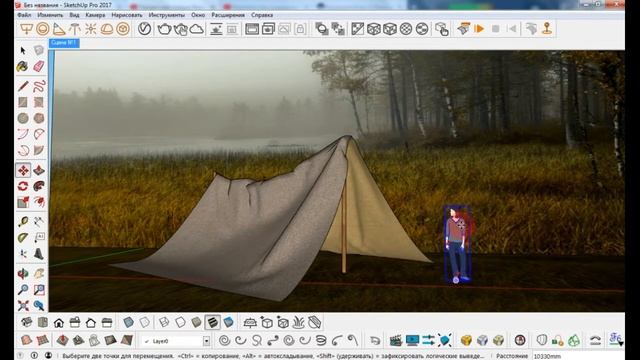Add a V-Ray spot light
The height and width of the screenshot is (360, 640).
click(59, 29)
